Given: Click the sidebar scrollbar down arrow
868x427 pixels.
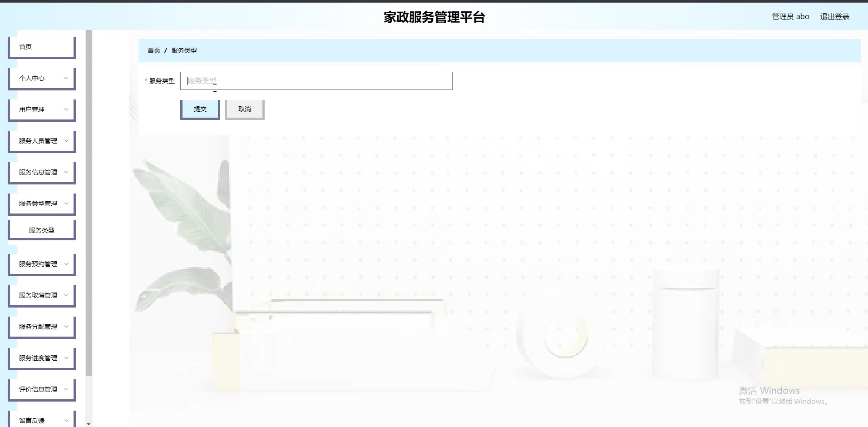Looking at the screenshot, I should pyautogui.click(x=89, y=424).
